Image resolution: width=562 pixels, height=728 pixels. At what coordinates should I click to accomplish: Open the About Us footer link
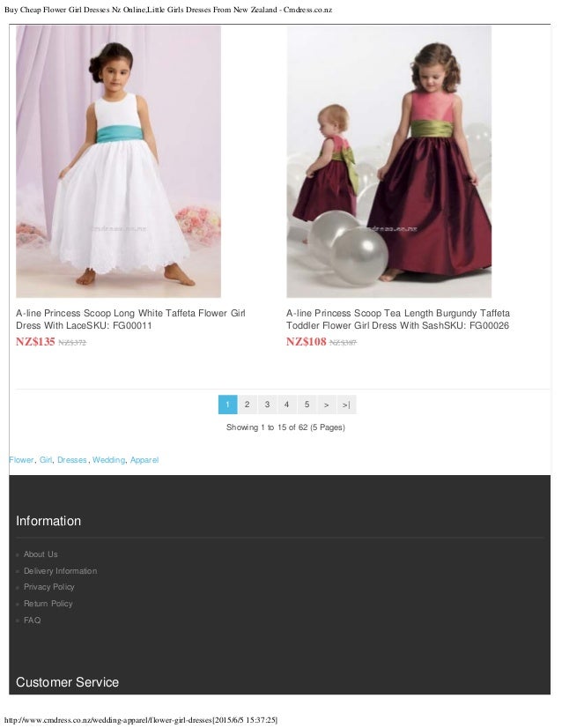[x=41, y=553]
